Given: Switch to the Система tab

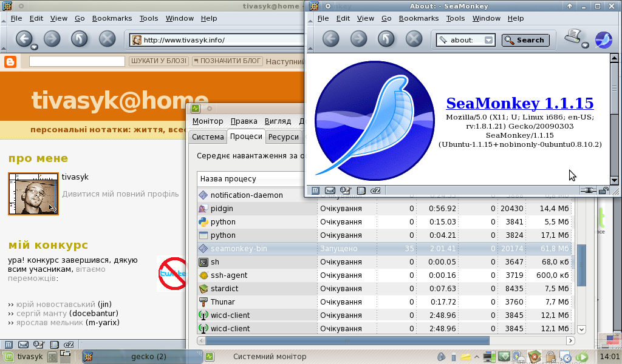Looking at the screenshot, I should click(208, 136).
